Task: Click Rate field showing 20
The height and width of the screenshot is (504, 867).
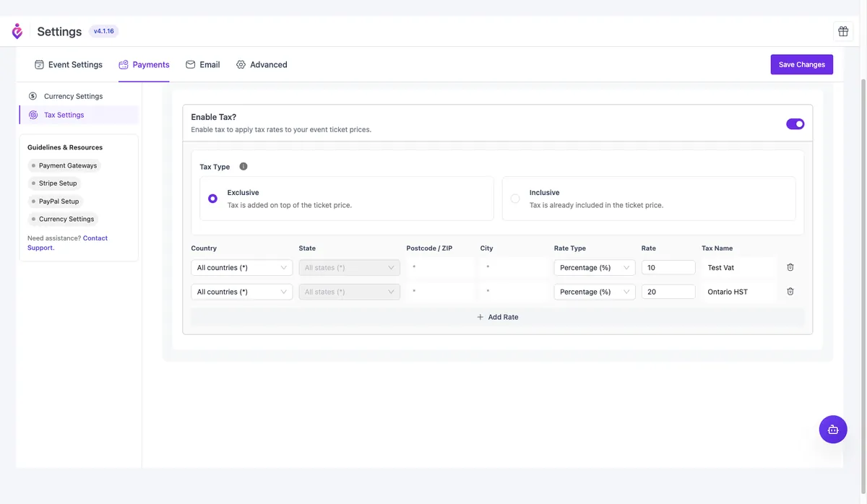Action: tap(668, 292)
